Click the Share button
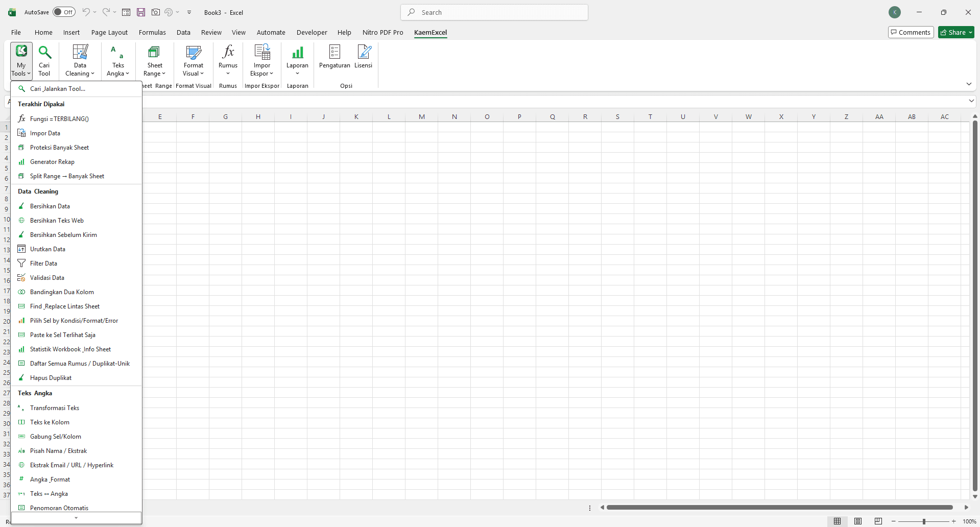Image resolution: width=980 pixels, height=527 pixels. click(x=956, y=32)
